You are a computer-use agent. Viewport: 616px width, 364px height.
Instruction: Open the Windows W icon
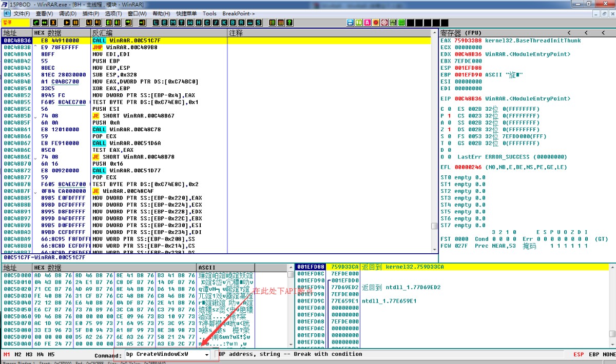pos(190,23)
